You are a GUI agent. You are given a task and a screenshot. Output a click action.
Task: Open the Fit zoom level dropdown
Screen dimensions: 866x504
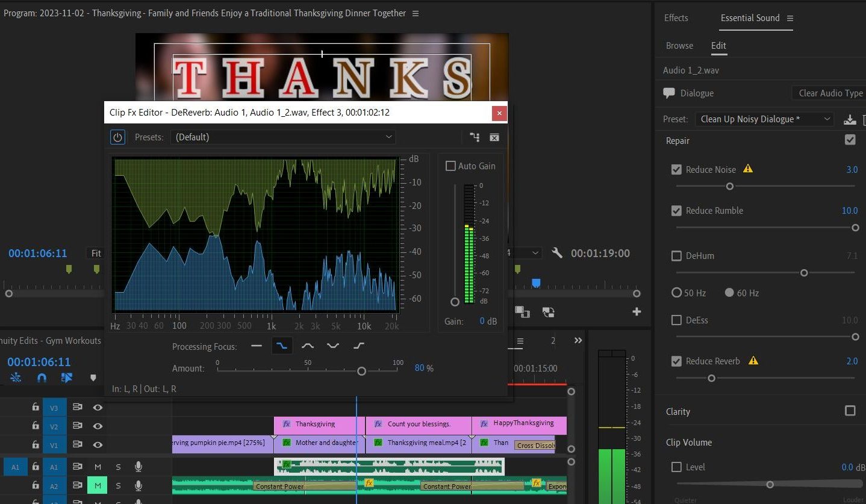click(x=95, y=254)
